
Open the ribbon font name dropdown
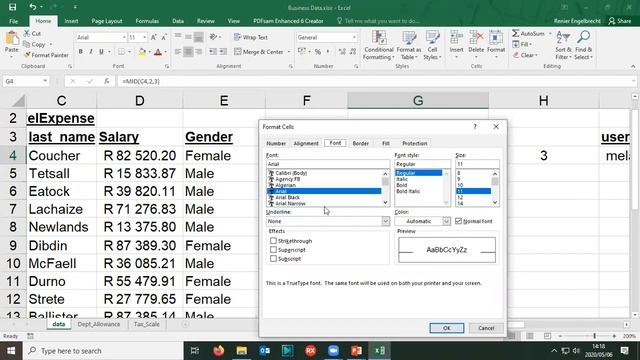click(124, 37)
